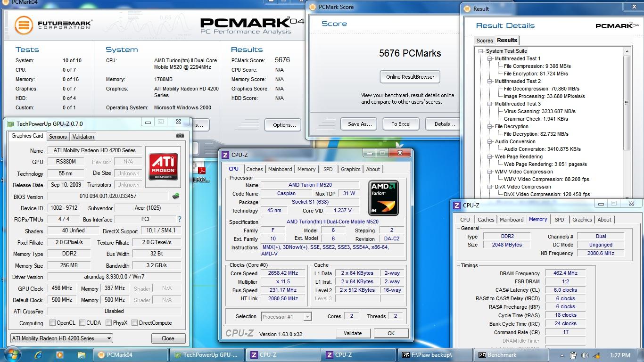Image resolution: width=644 pixels, height=362 pixels.
Task: Collapse the System Test Suite node
Action: [481, 51]
